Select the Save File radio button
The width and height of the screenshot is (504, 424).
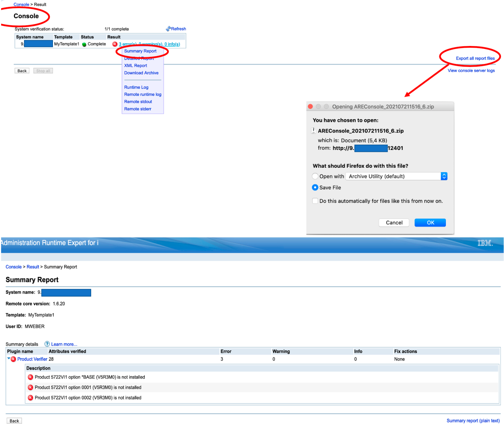pyautogui.click(x=315, y=187)
